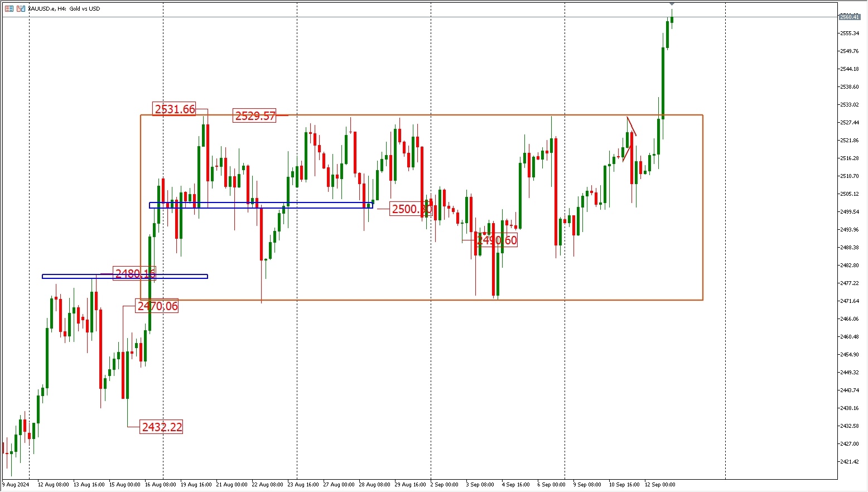
Task: Click 2510.70 on the price scale
Action: tap(849, 176)
